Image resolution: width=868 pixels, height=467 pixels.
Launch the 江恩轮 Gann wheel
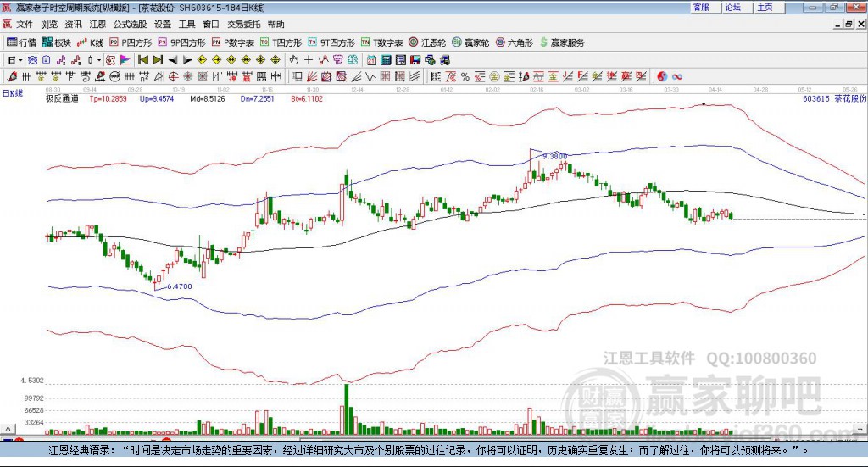427,42
